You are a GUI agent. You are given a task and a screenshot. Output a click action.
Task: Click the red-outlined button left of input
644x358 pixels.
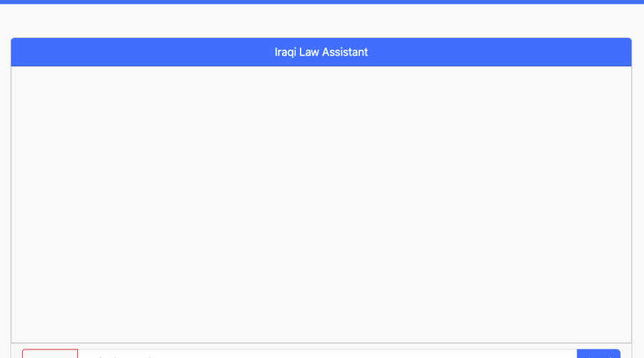click(50, 354)
